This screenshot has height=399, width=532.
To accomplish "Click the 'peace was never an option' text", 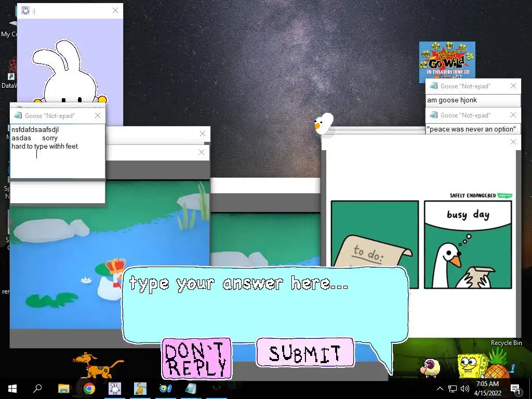I will point(472,129).
